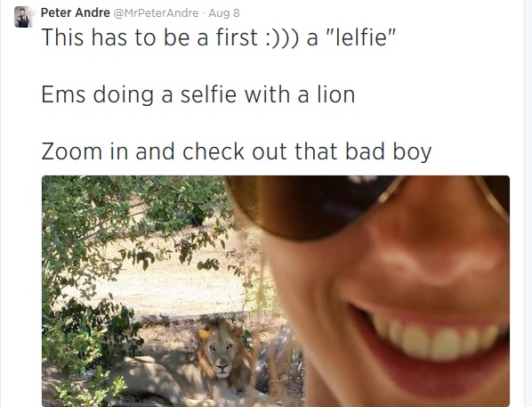Open the attached selfie photo
Image resolution: width=532 pixels, height=407 pixels.
pyautogui.click(x=276, y=291)
